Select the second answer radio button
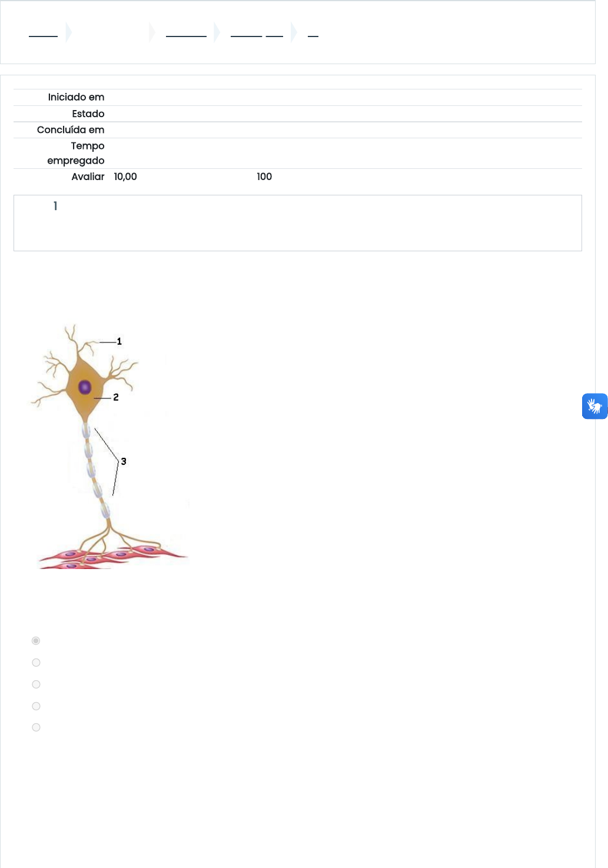Screen dimensions: 608x868 [36, 663]
